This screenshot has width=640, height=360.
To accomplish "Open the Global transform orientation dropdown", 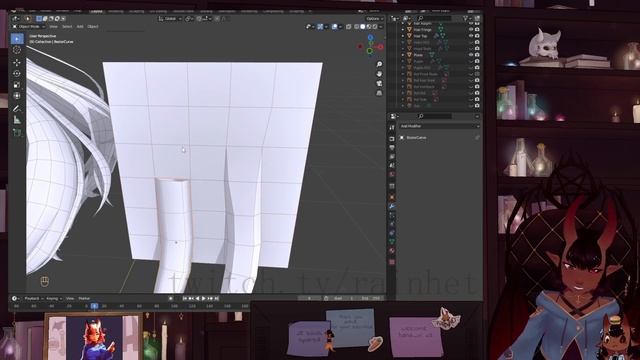I will (170, 19).
